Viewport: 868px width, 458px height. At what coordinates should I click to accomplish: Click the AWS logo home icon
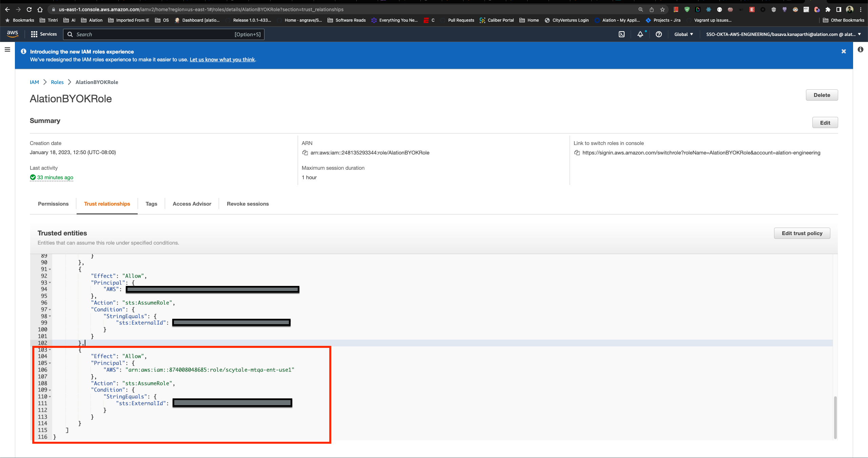click(x=13, y=34)
